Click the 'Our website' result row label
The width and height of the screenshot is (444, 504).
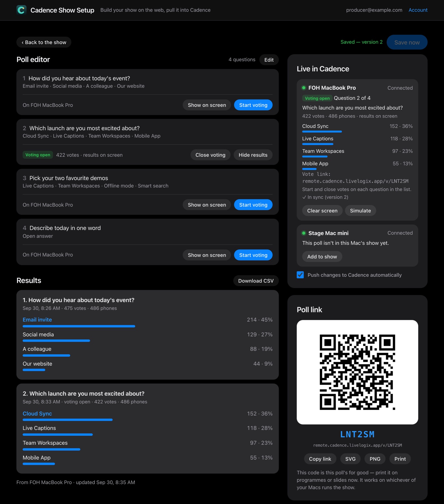click(x=37, y=364)
